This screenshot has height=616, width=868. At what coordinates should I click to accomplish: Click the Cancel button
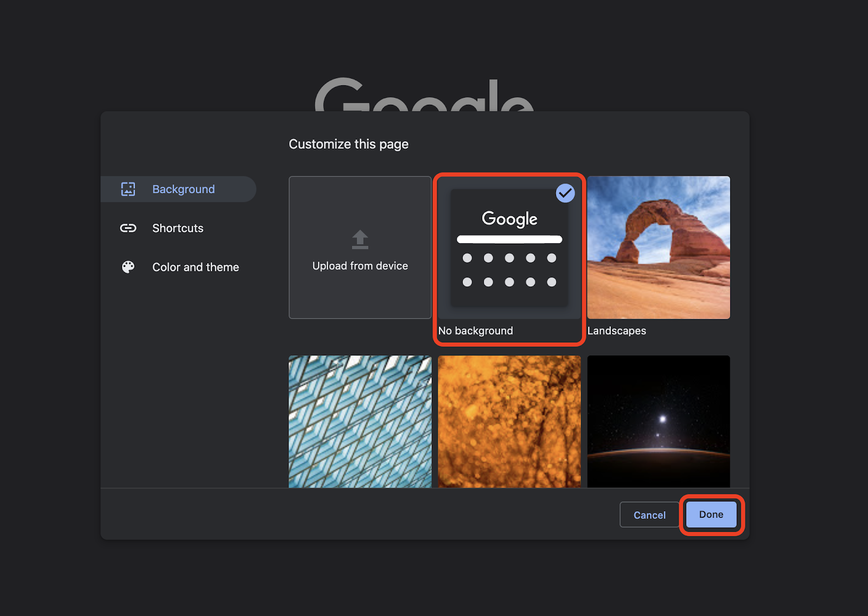(649, 515)
